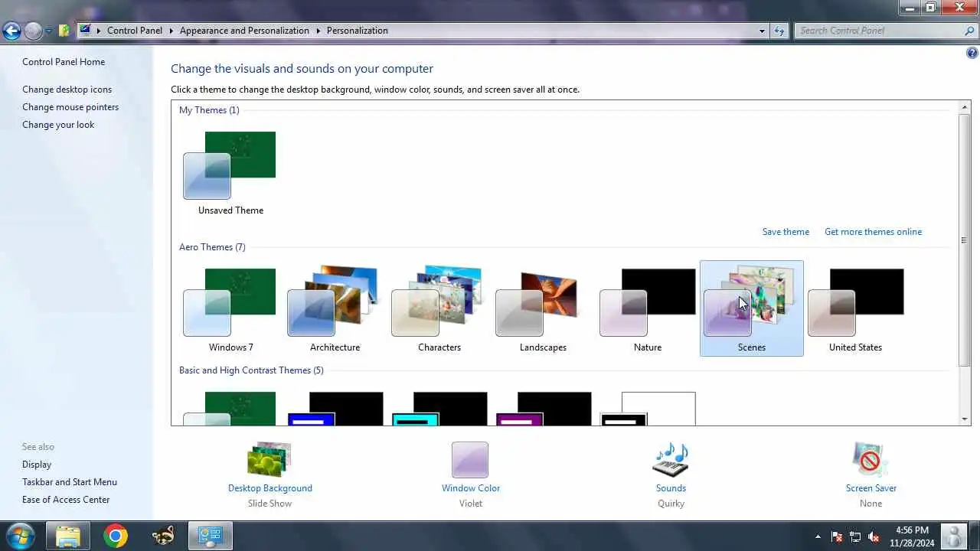
Task: Select the Architecture theme
Action: click(335, 309)
